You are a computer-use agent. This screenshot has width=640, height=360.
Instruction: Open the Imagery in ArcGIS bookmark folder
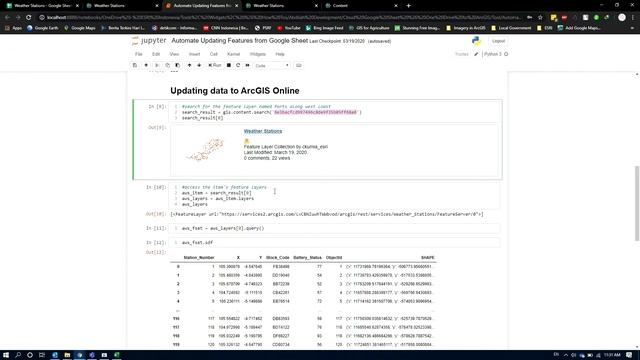[x=466, y=28]
